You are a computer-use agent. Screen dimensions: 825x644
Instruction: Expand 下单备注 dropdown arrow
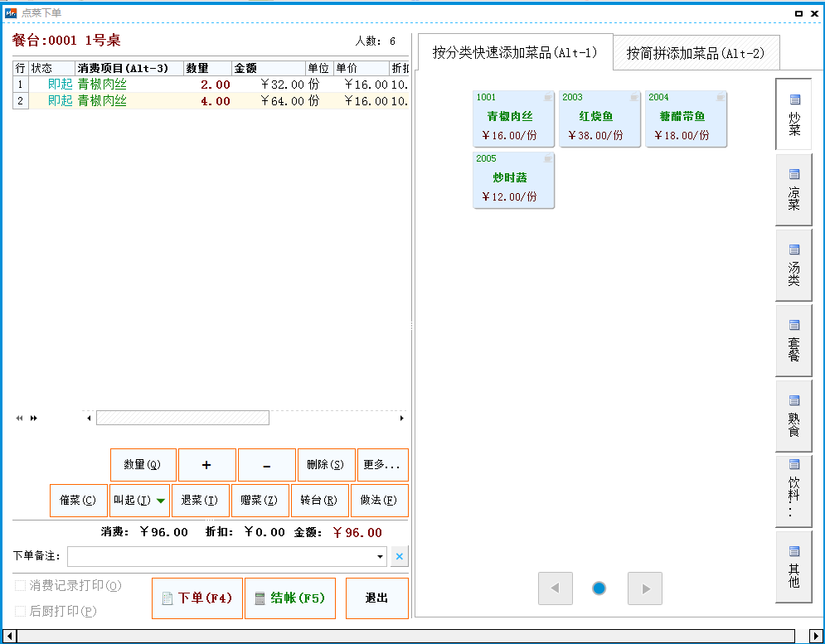click(380, 557)
